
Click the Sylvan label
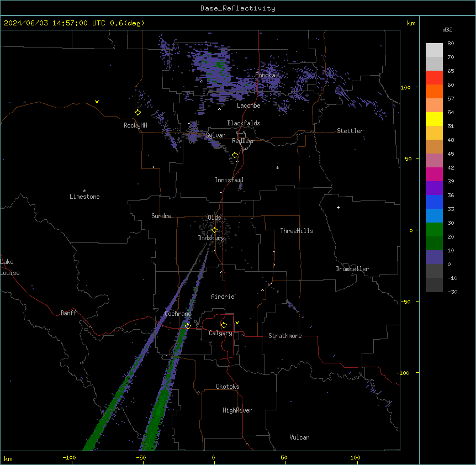pyautogui.click(x=215, y=135)
